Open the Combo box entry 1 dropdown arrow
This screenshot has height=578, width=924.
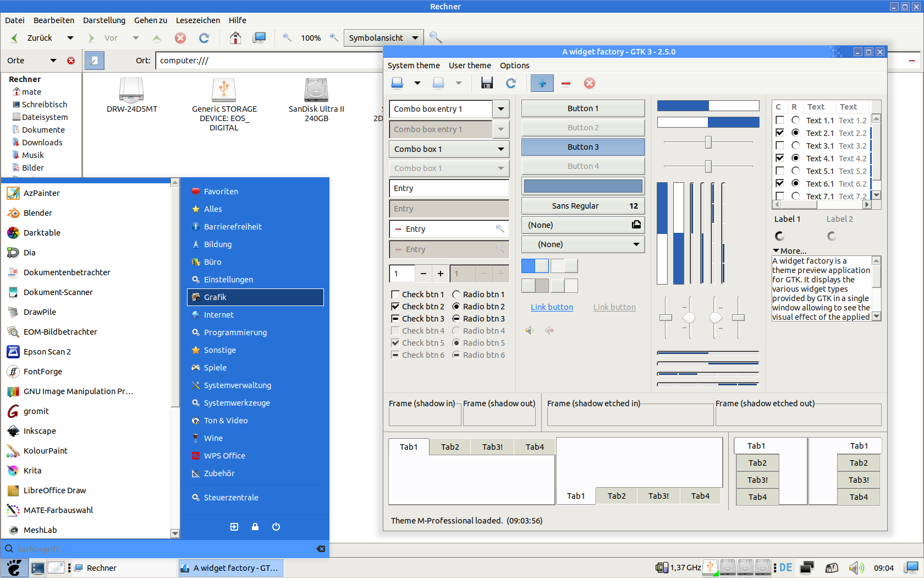pyautogui.click(x=501, y=109)
